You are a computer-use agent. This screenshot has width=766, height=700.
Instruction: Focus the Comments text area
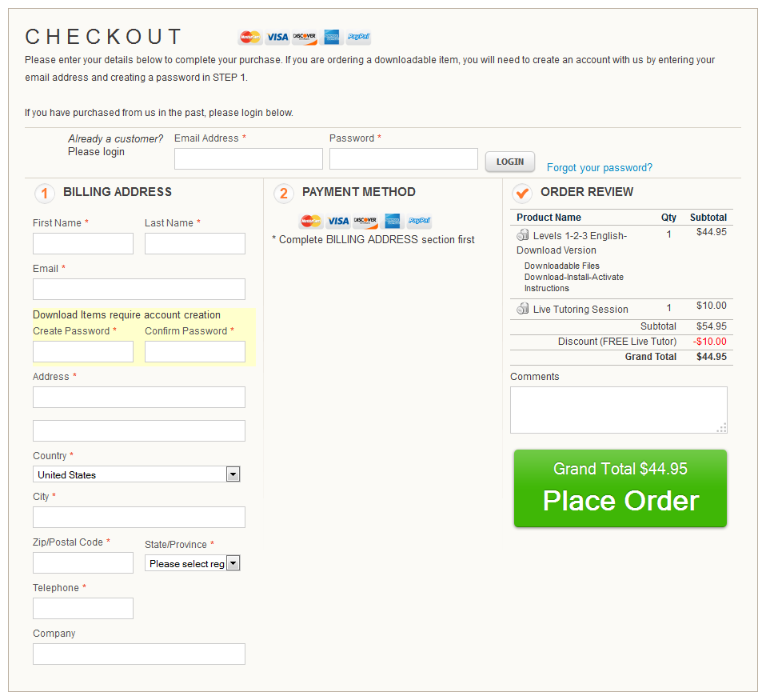[618, 410]
